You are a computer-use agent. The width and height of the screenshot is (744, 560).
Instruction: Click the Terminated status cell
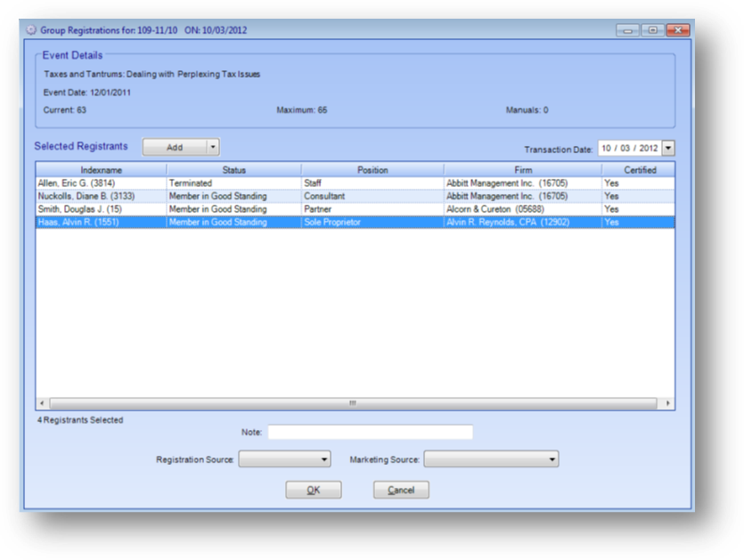pyautogui.click(x=234, y=183)
